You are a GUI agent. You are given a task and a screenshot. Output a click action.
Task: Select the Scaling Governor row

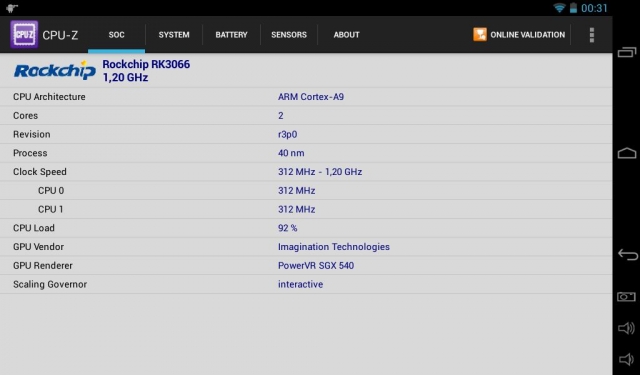(x=306, y=284)
